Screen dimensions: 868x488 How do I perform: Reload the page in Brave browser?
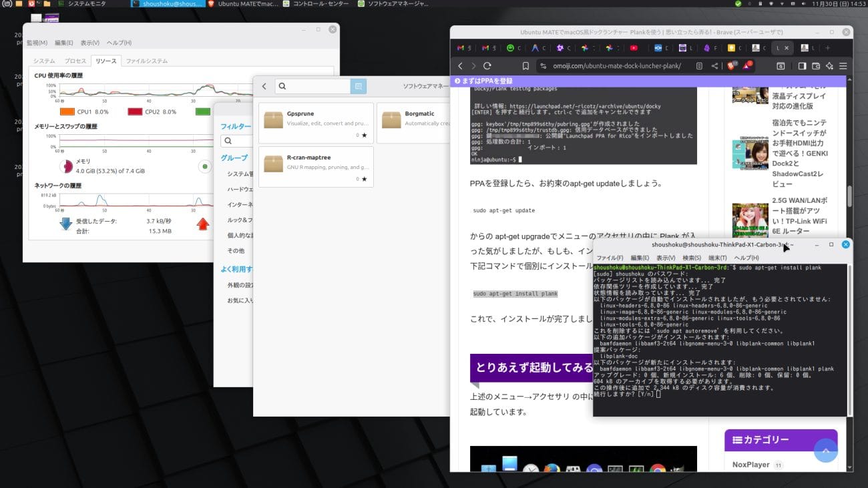coord(487,66)
